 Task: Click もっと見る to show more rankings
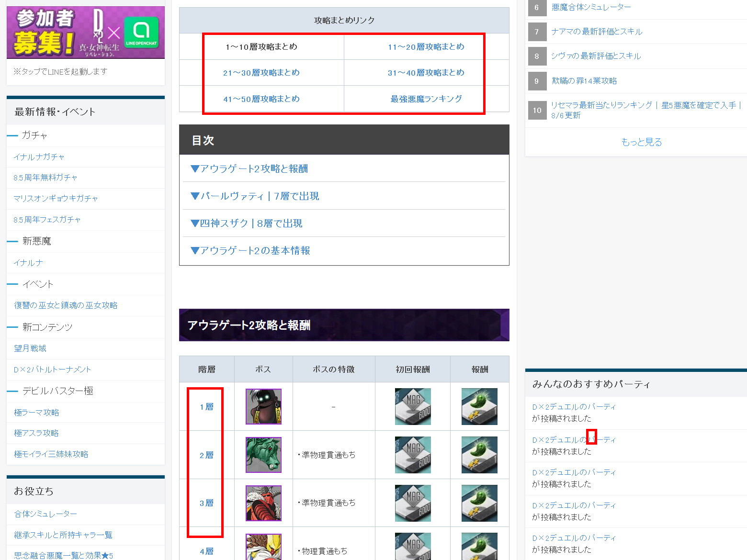tap(642, 142)
